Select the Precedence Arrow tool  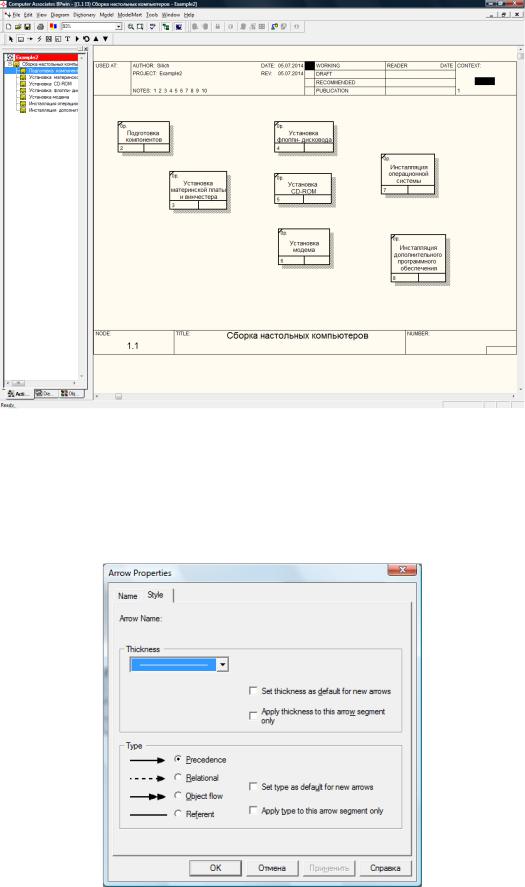coord(30,39)
